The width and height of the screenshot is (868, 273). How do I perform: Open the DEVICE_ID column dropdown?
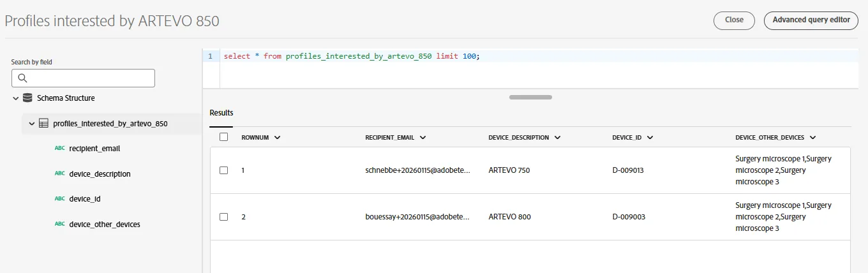(650, 137)
